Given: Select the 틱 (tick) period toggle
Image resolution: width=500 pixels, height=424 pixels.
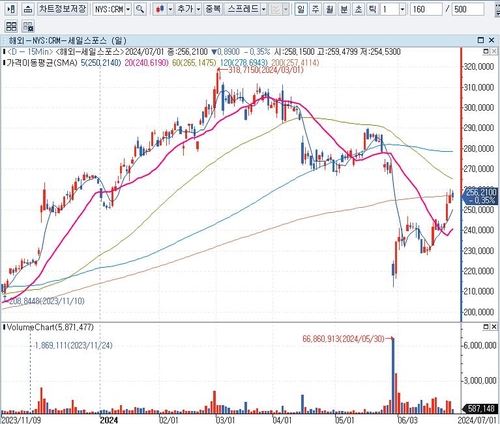Looking at the screenshot, I should (373, 9).
